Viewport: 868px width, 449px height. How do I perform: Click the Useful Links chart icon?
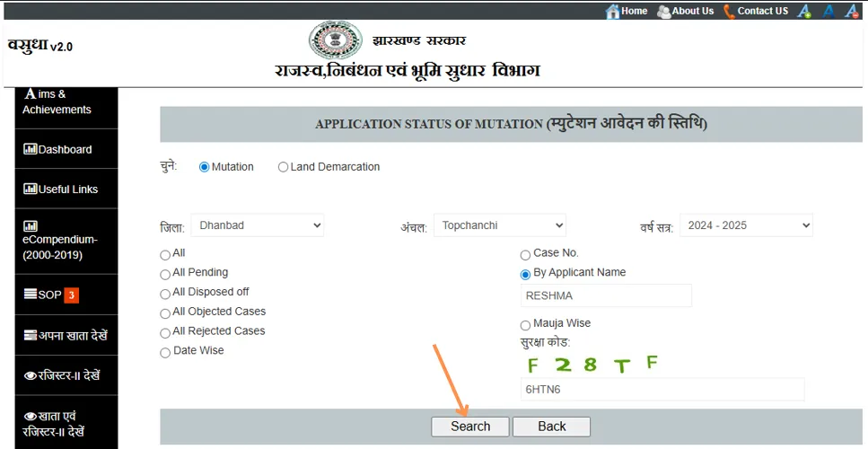pos(30,189)
